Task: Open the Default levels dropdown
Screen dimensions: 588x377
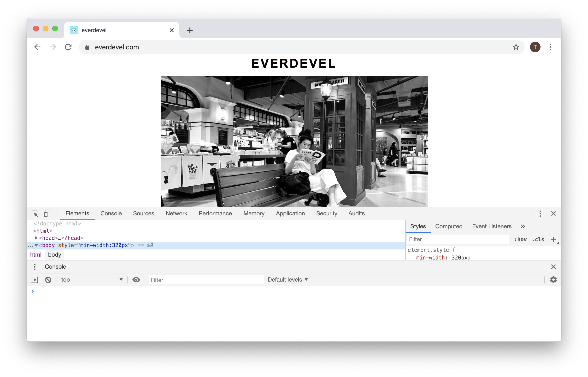Action: tap(288, 280)
